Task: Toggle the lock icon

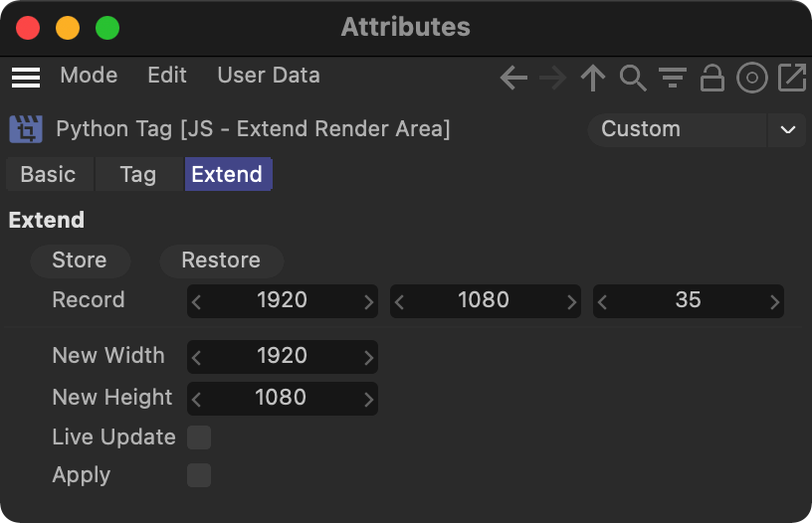Action: [x=711, y=78]
